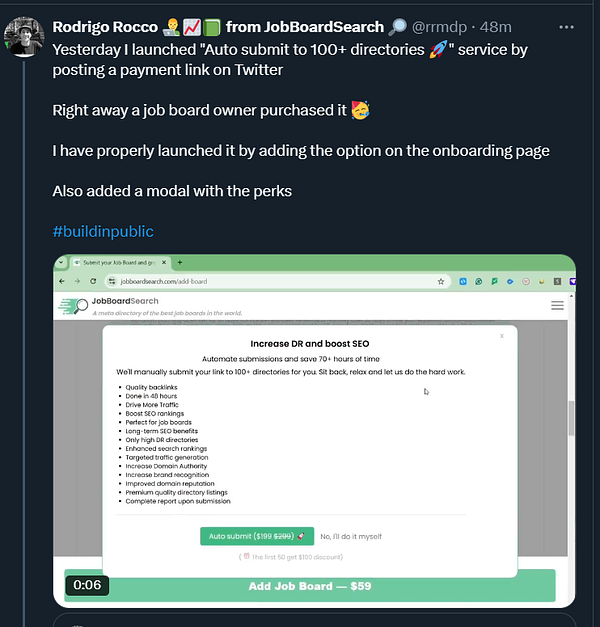Viewport: 600px width, 627px height.
Task: Click the page's vertical scrollbar thumb
Action: tap(571, 418)
